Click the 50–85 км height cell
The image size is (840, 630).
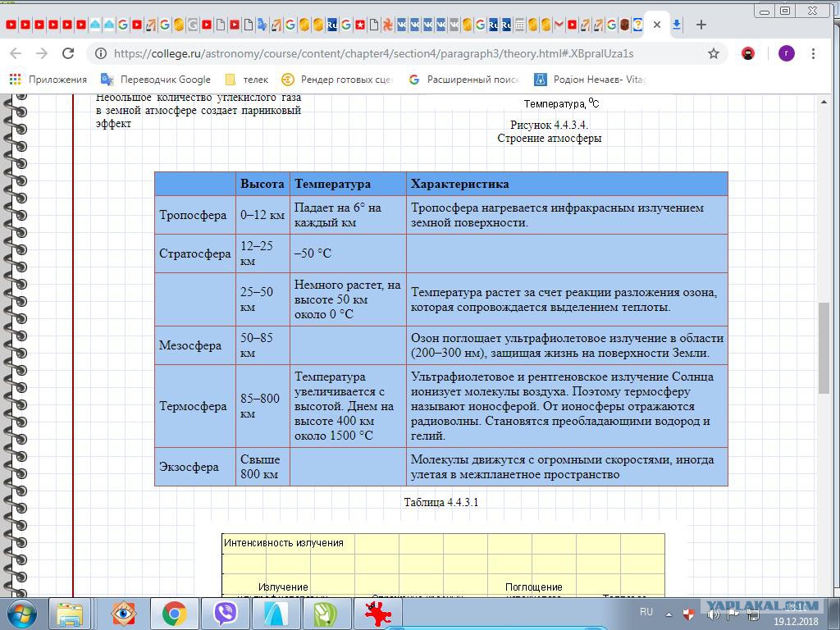[262, 345]
